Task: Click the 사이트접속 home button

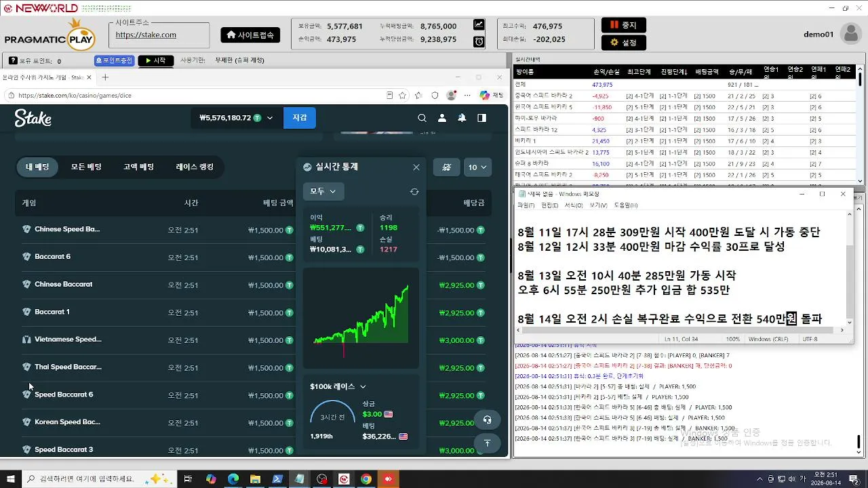Action: 250,35
